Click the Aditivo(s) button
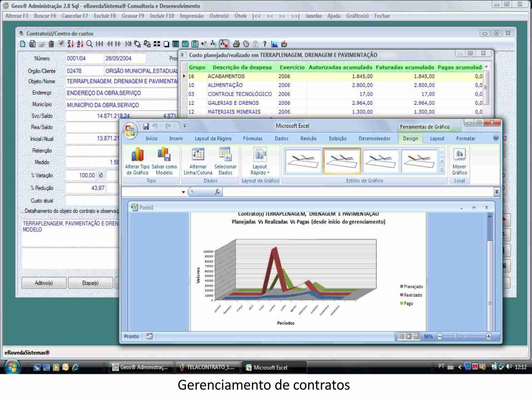The image size is (532, 399). click(x=44, y=283)
